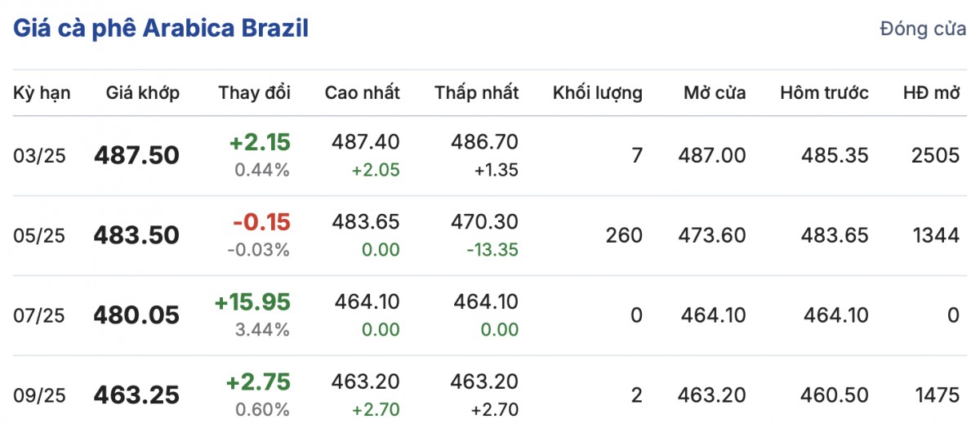
Task: Click the red -0.15 change value
Action: tap(261, 222)
